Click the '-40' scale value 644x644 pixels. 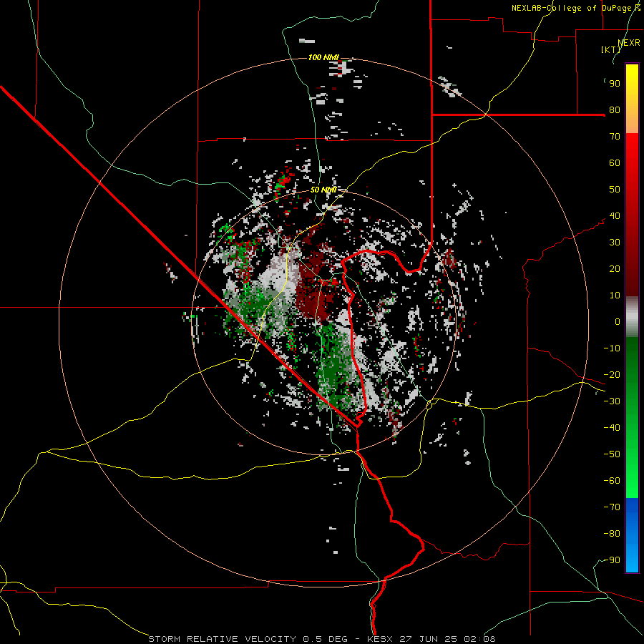(612, 428)
